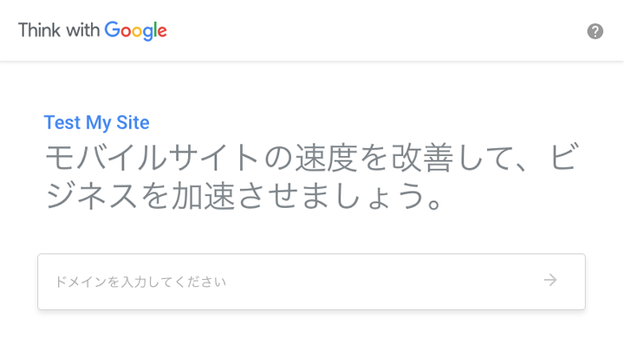Click the blue 'Test My Site' heading
624x364 pixels.
coord(97,122)
